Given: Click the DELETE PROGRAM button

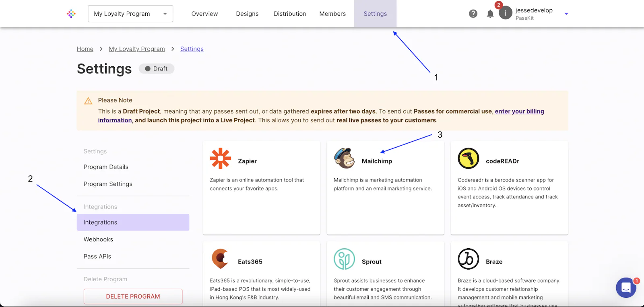Looking at the screenshot, I should [x=133, y=297].
